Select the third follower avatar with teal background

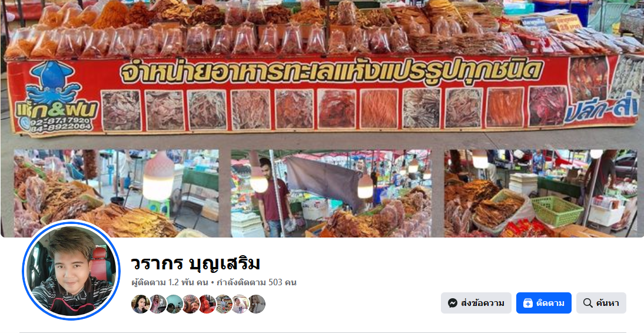click(174, 304)
